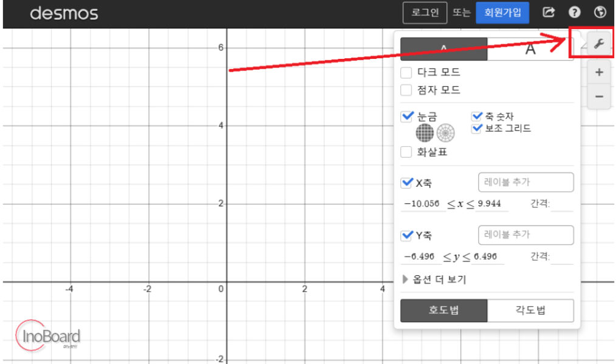Click the Y축 레이블 추가 field

[x=525, y=235]
